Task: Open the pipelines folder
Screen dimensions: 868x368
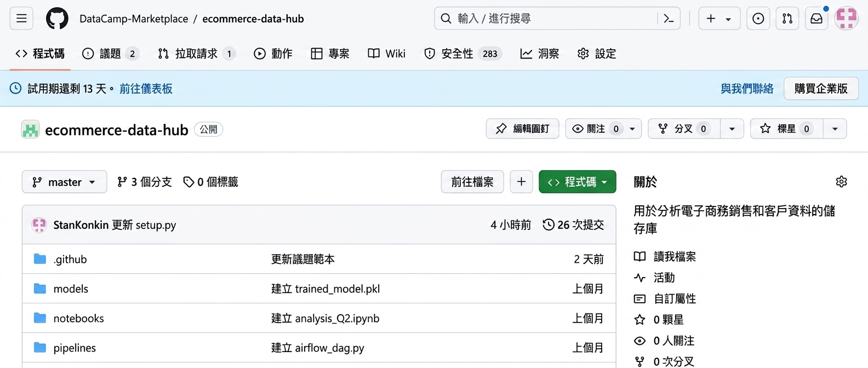Action: 75,348
